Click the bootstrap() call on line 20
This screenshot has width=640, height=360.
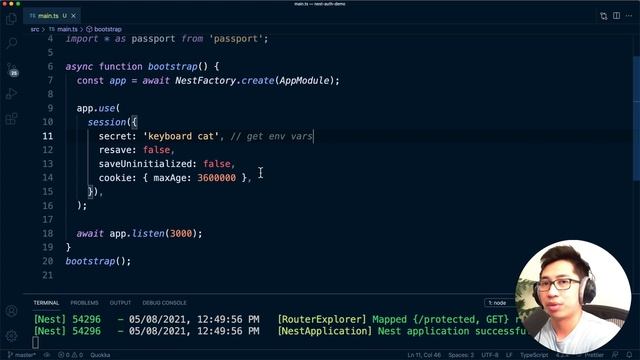pos(98,261)
